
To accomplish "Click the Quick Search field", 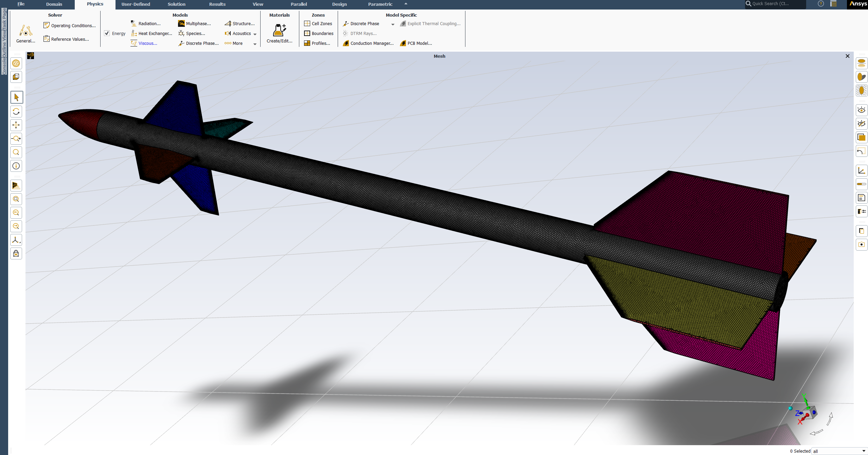I will click(776, 4).
